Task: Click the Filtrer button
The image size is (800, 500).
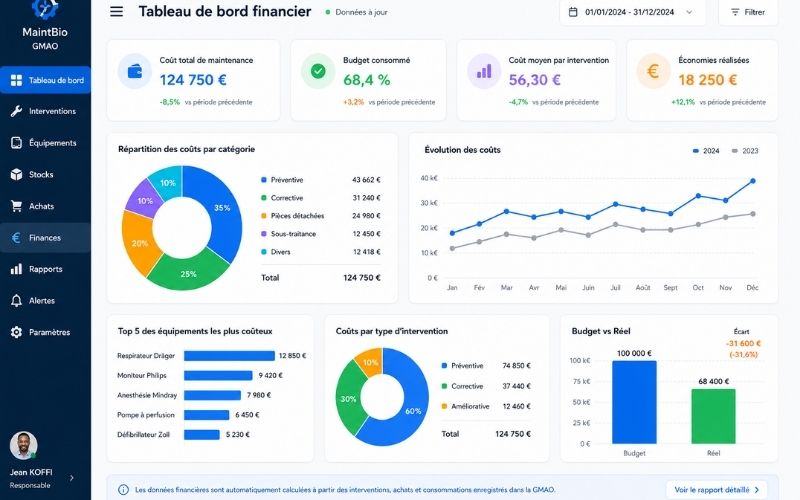Action: (748, 12)
